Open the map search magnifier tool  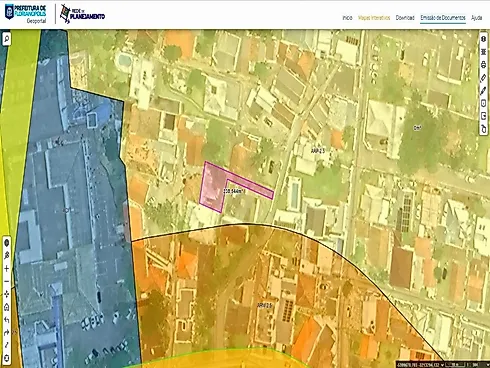[6, 39]
